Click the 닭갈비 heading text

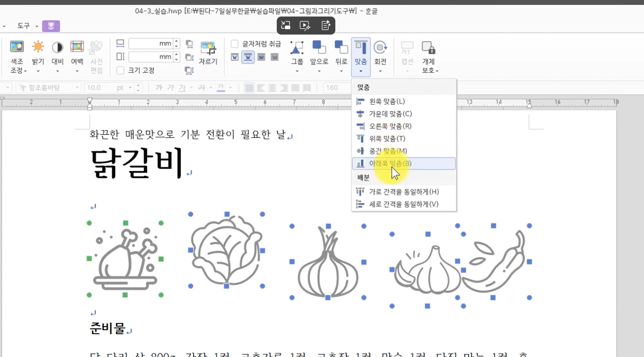137,163
